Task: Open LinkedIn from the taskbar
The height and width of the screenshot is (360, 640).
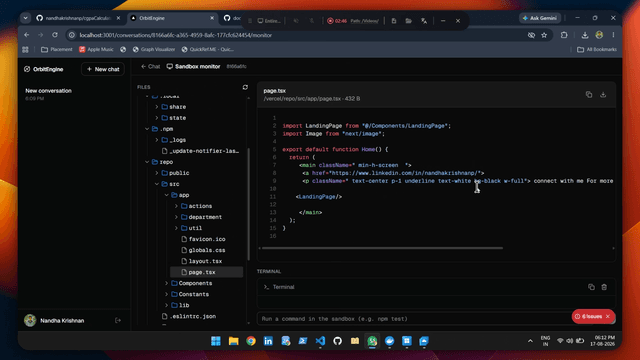Action: coord(268,341)
